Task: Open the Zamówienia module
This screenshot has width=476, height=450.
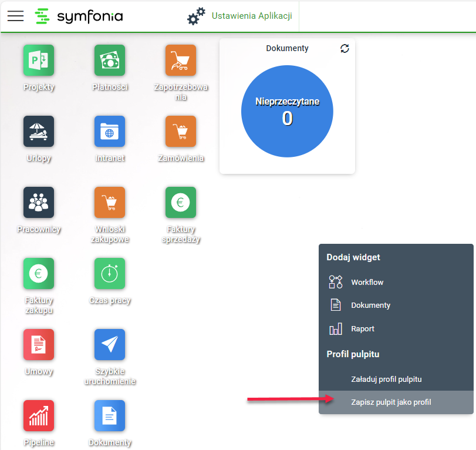Action: [x=181, y=131]
